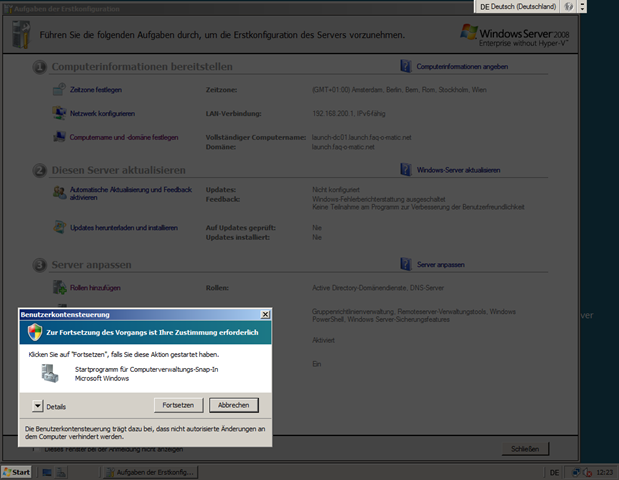The width and height of the screenshot is (619, 480).
Task: Click the network tray icon
Action: (576, 472)
